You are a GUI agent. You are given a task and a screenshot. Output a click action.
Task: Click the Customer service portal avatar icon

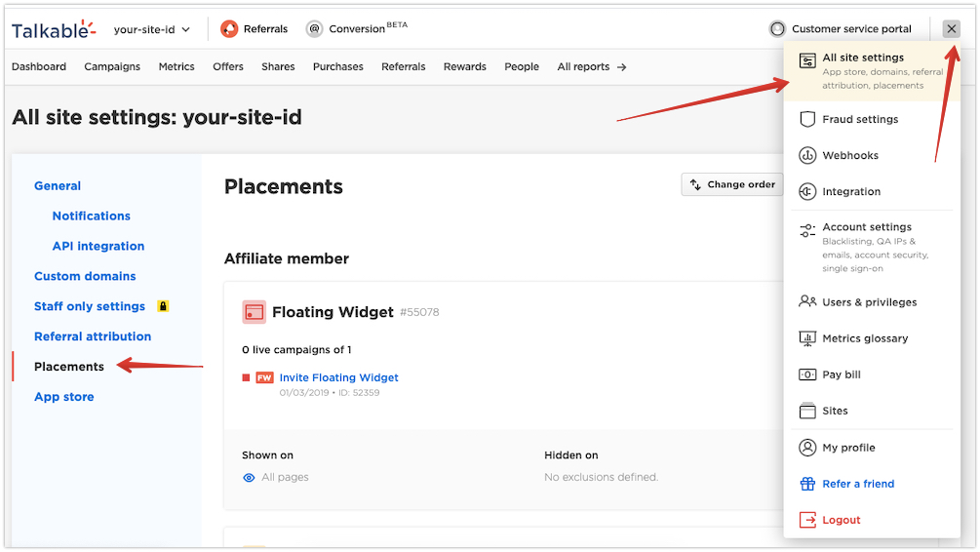click(777, 28)
